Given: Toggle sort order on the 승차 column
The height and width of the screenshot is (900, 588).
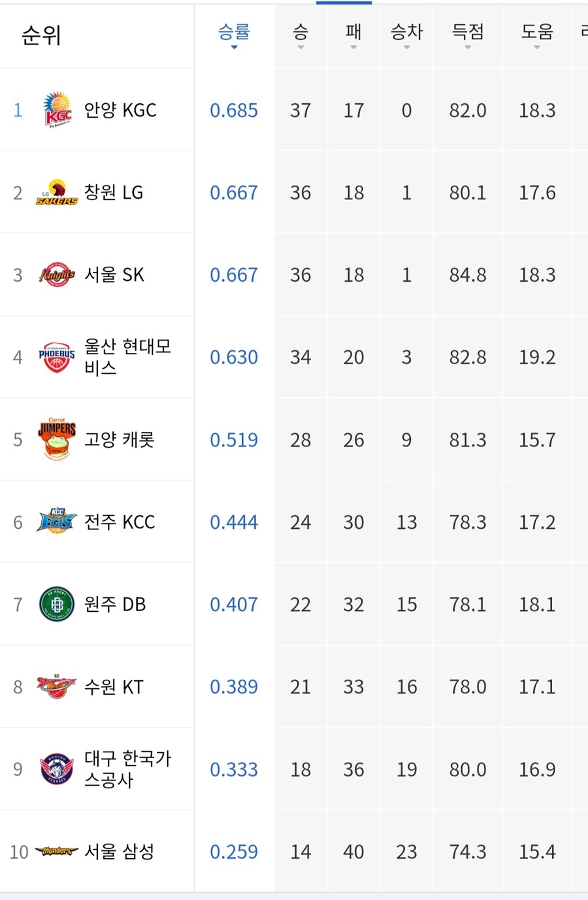Looking at the screenshot, I should 406,47.
